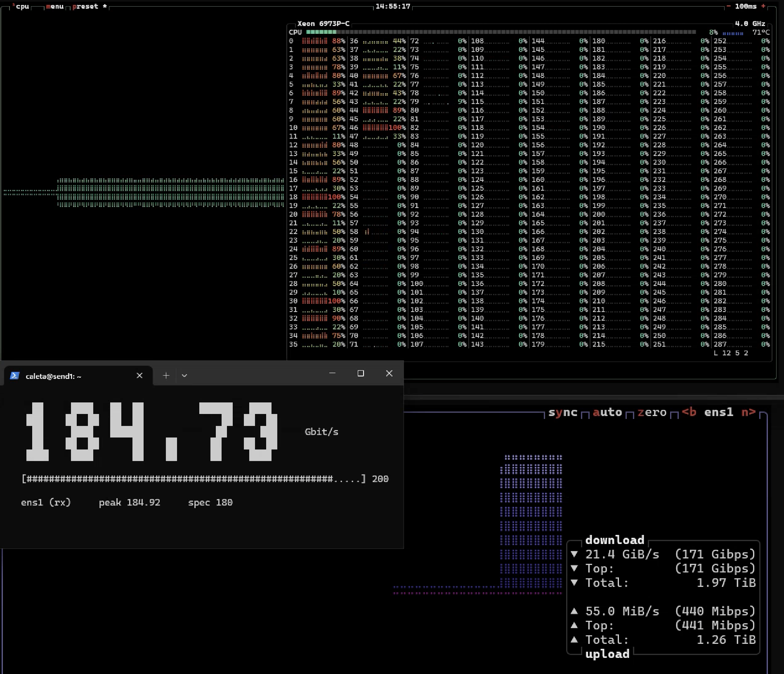Click the 184.73 throughput readout

click(152, 432)
